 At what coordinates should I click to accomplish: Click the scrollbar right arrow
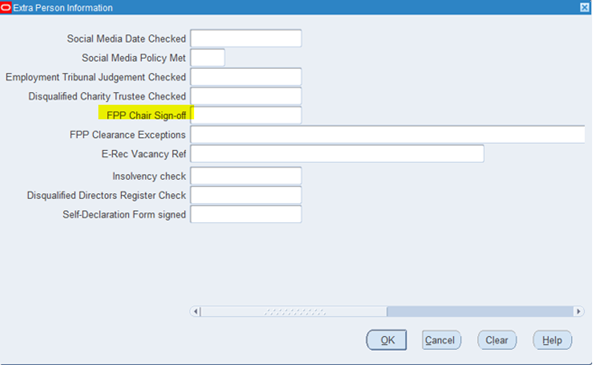(578, 311)
